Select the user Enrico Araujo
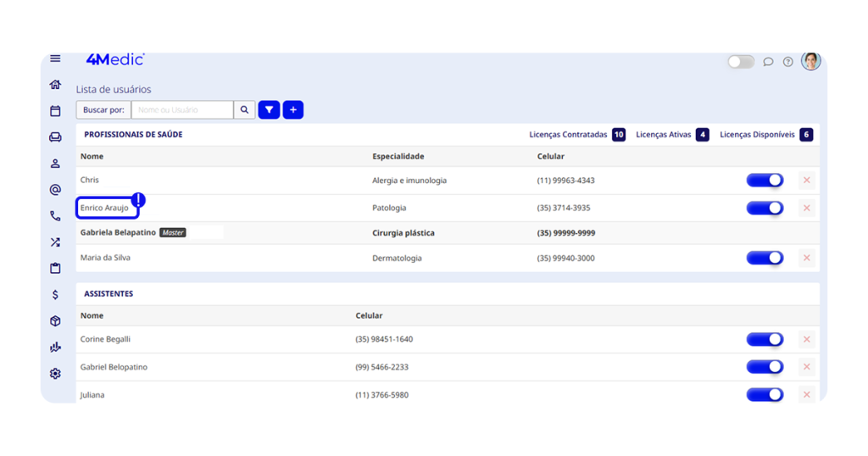Viewport: 868px width, 456px height. click(x=105, y=208)
